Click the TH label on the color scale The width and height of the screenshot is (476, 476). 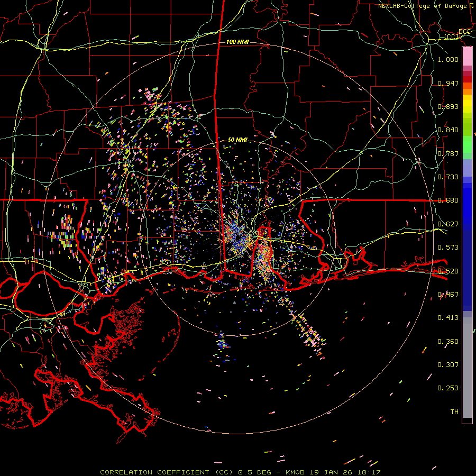454,412
